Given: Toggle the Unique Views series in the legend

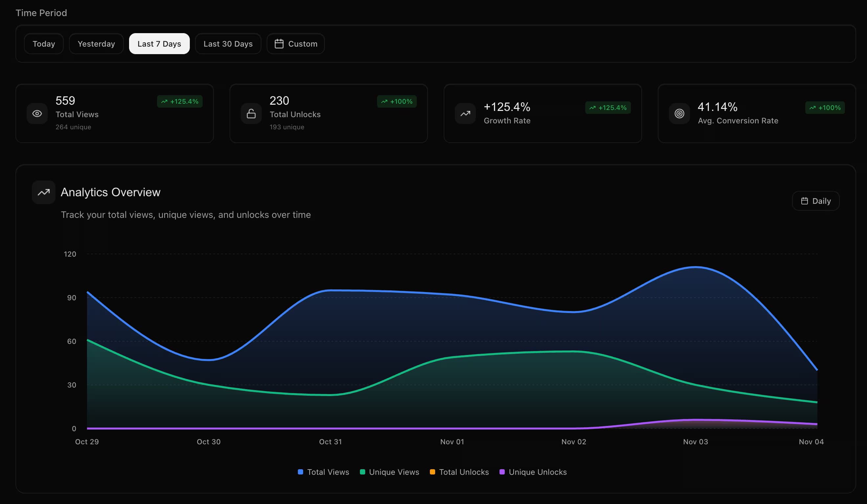Looking at the screenshot, I should (389, 472).
